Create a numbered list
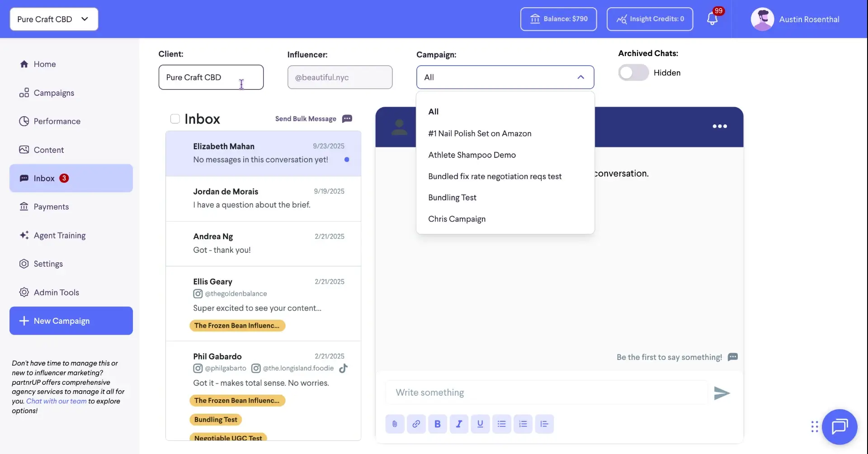Viewport: 868px width, 454px height. coord(523,424)
